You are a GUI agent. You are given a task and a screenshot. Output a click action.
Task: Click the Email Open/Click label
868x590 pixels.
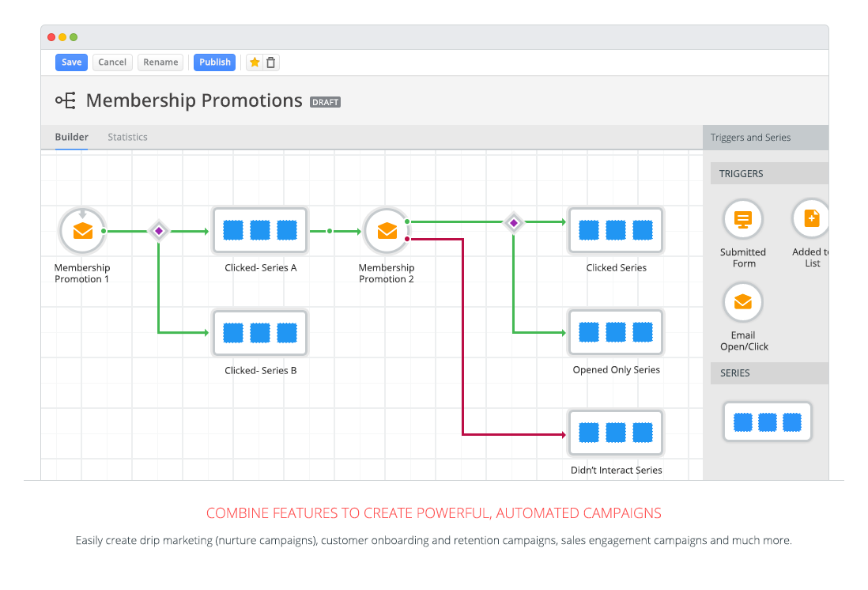coord(743,341)
